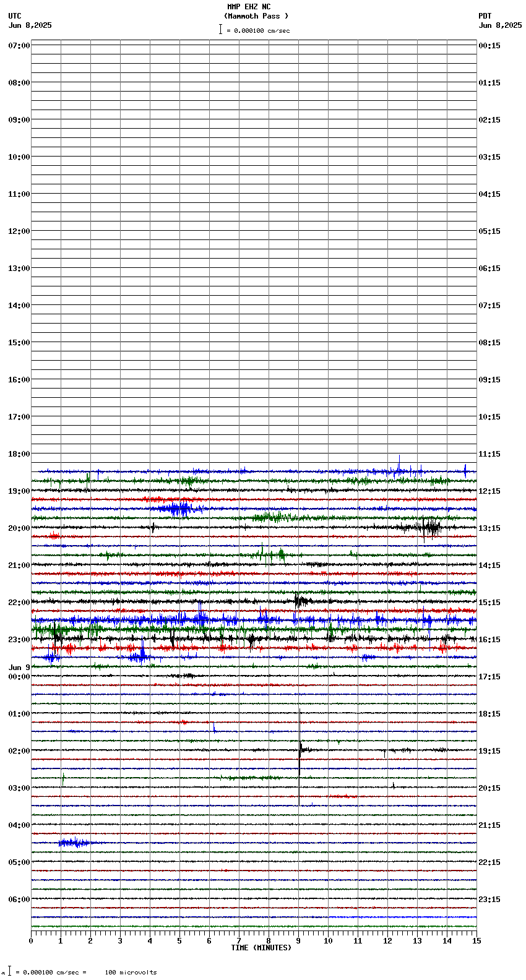Click the "08:00" UTC time label
Image resolution: width=526 pixels, height=980 pixels.
click(x=19, y=83)
